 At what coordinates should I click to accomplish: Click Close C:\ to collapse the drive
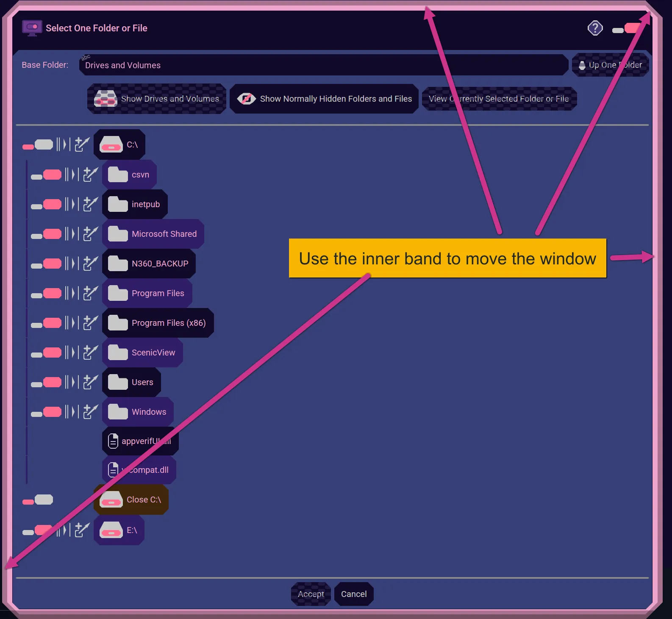(131, 500)
